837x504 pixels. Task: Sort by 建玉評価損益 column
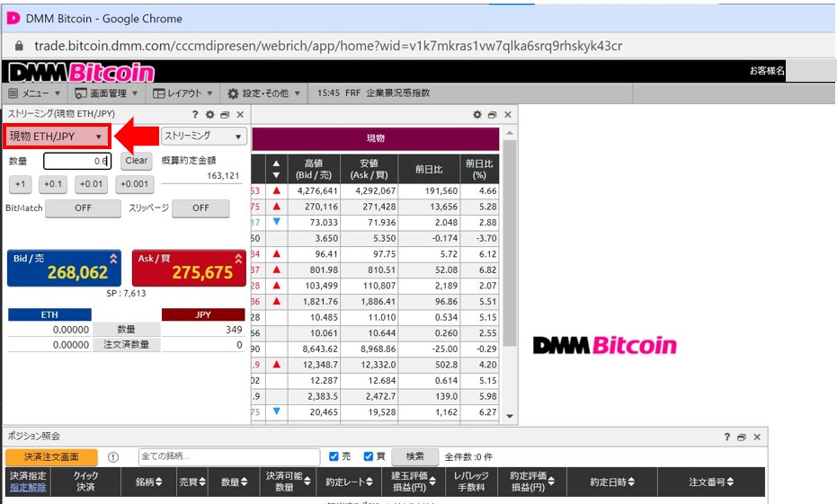[414, 482]
